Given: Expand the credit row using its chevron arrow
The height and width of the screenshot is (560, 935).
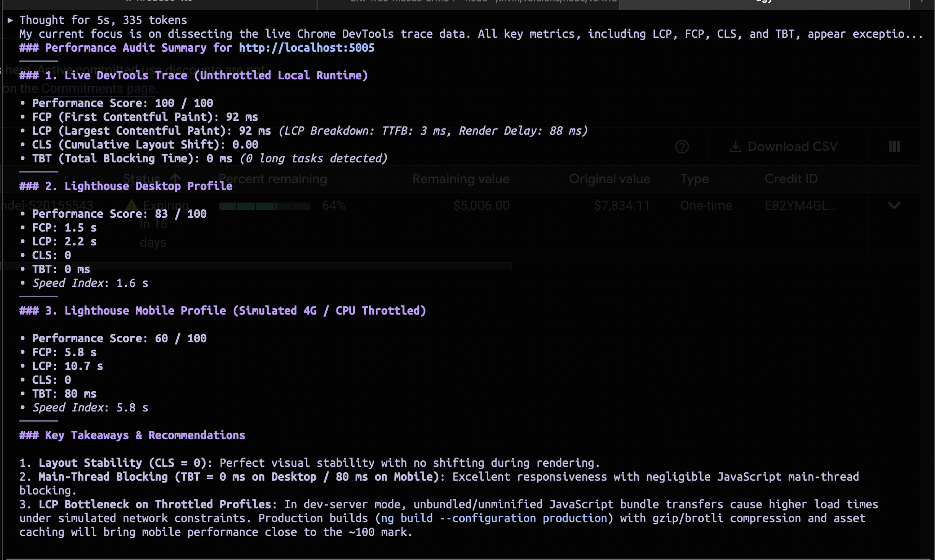Looking at the screenshot, I should 894,206.
